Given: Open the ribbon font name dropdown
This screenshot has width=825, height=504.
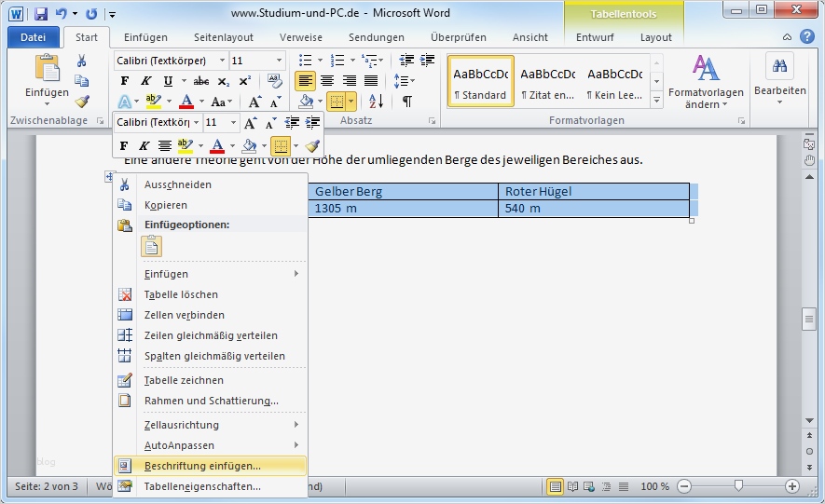Looking at the screenshot, I should (222, 61).
